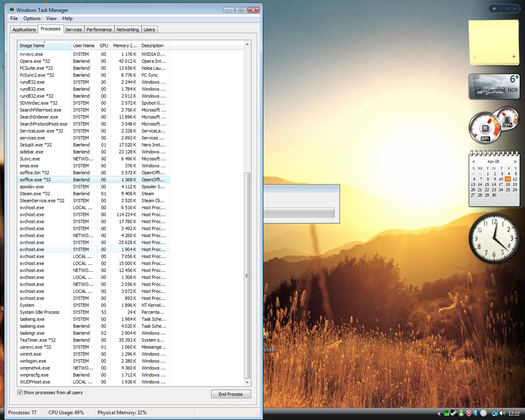Open the Options menu
The height and width of the screenshot is (420, 525).
click(32, 18)
